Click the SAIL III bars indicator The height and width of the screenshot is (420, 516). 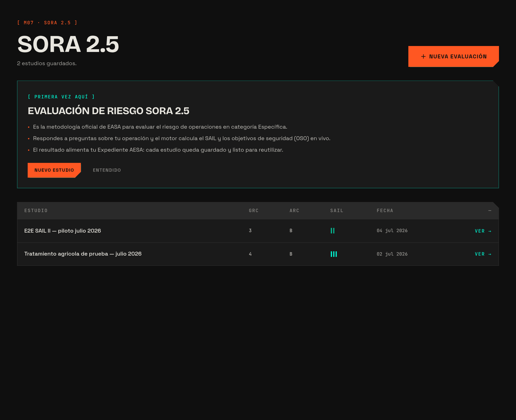pos(334,254)
